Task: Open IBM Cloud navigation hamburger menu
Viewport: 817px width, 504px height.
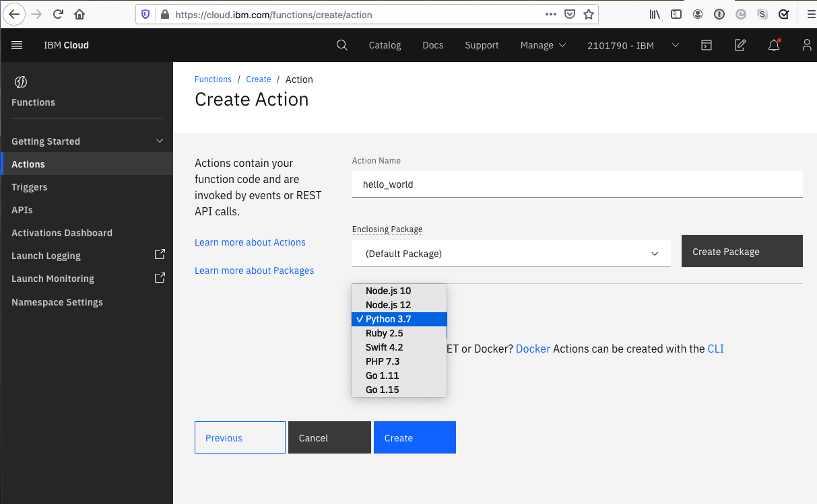Action: point(18,45)
